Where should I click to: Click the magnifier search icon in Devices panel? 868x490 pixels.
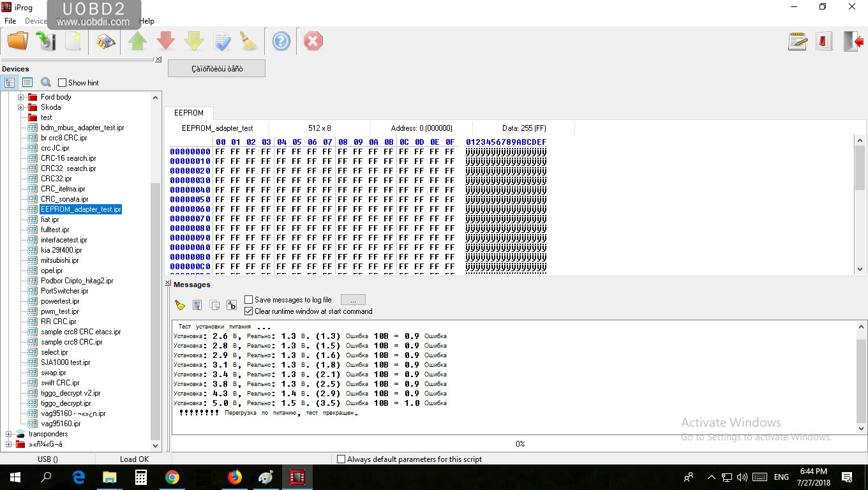click(x=46, y=82)
